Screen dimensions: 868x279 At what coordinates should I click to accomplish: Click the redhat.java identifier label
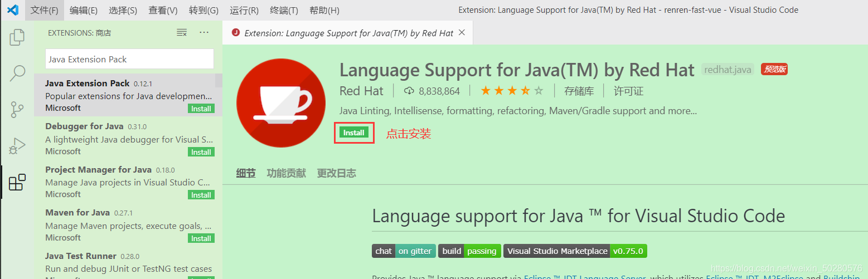[x=728, y=70]
